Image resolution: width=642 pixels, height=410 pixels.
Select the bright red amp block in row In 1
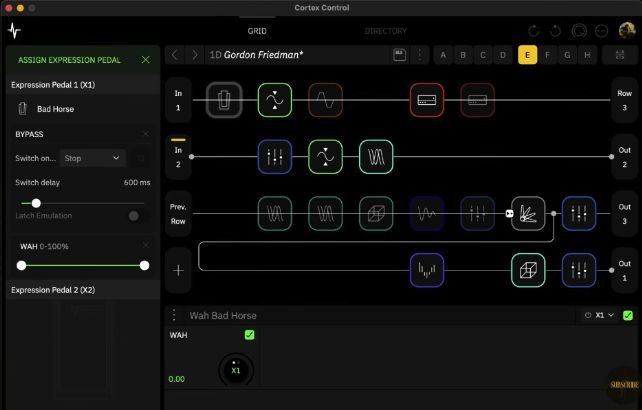[427, 100]
